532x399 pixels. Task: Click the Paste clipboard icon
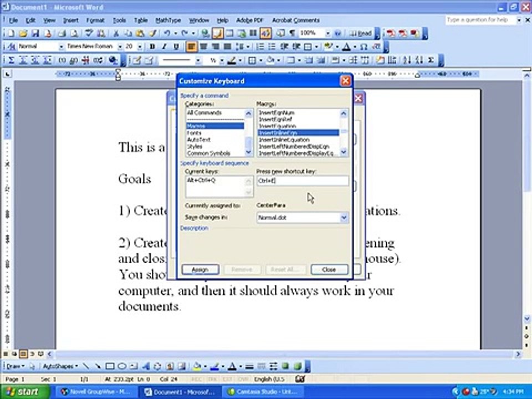point(140,33)
